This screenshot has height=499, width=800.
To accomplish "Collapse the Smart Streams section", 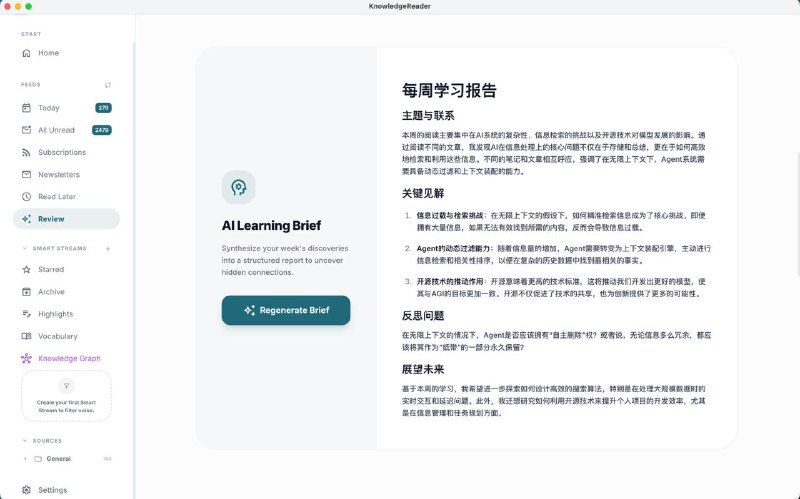I will click(24, 248).
